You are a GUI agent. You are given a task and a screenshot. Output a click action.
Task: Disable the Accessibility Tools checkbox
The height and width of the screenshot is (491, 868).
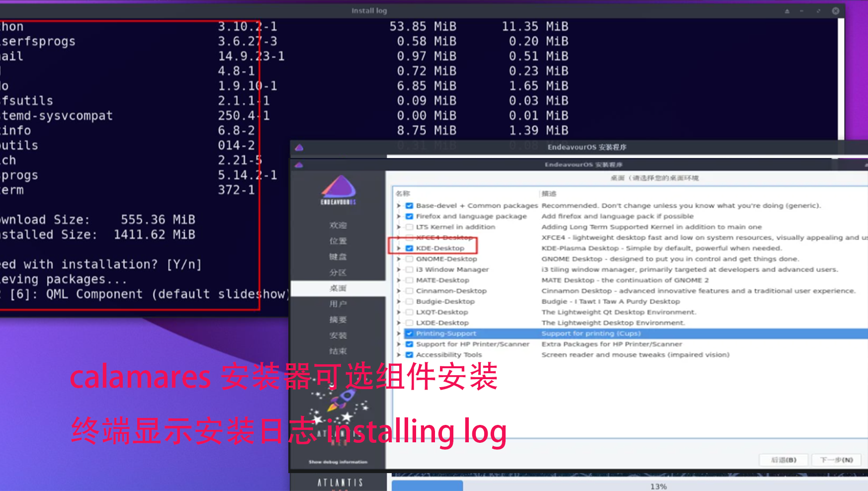coord(409,355)
